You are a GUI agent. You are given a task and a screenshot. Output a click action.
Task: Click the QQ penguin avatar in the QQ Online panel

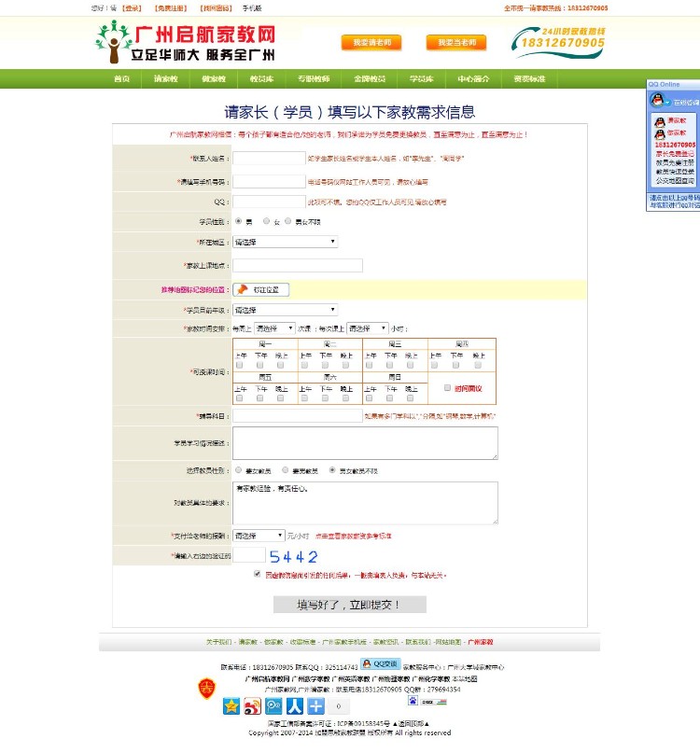pyautogui.click(x=657, y=101)
